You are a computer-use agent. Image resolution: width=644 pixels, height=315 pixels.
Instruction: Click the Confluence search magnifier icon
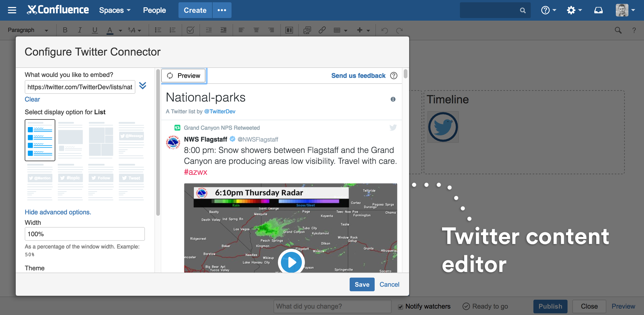(x=523, y=10)
